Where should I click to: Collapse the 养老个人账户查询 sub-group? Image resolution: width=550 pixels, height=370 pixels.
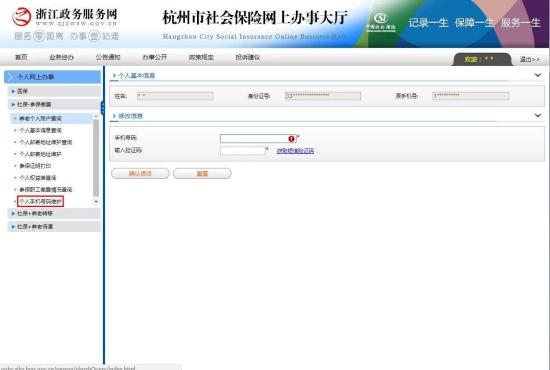52,119
